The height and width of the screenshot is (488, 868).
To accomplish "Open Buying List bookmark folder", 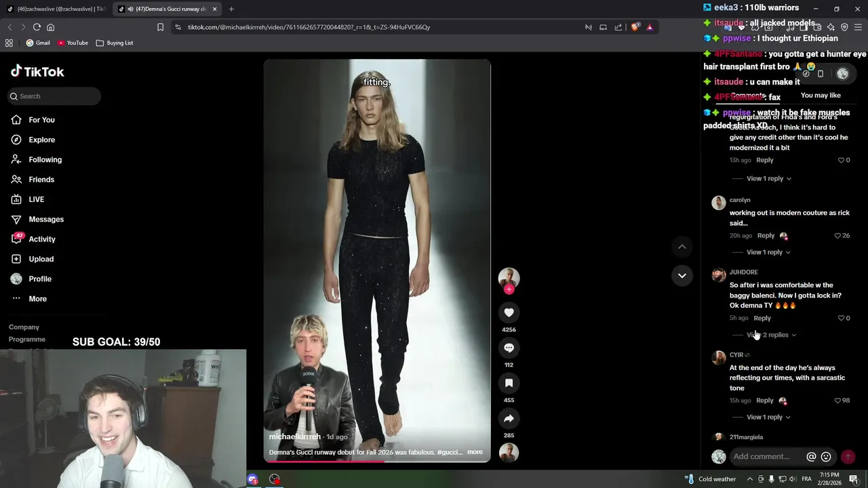I will click(x=115, y=43).
